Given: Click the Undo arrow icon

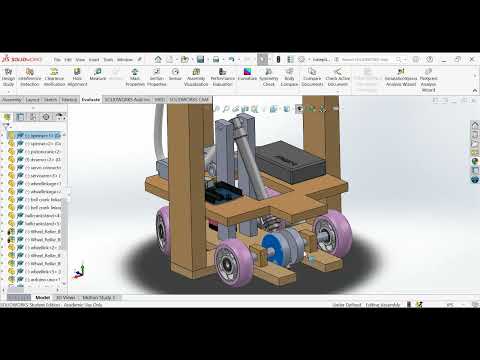Looking at the screenshot, I should [x=231, y=59].
